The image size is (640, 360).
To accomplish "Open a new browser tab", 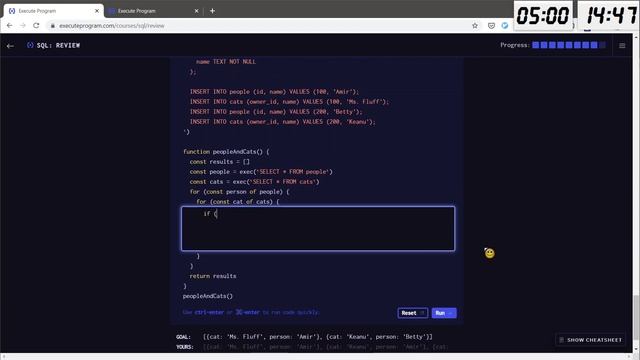I will pos(212,11).
